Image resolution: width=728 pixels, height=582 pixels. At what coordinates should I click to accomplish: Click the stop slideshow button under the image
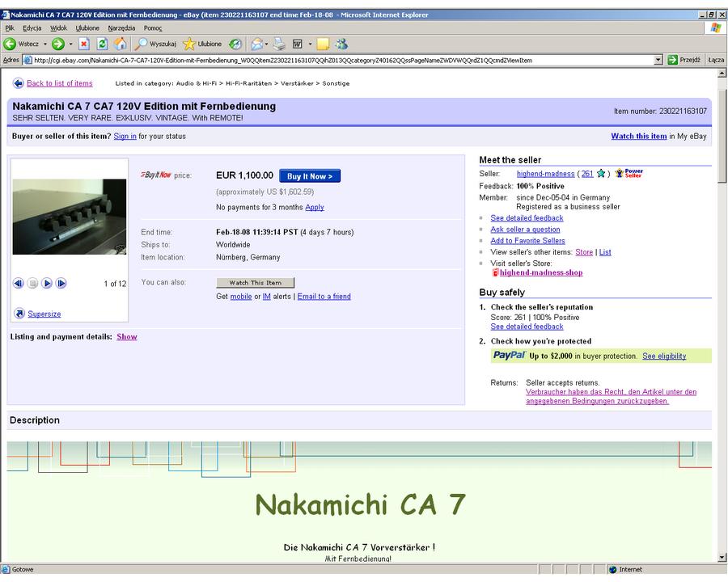pos(32,283)
